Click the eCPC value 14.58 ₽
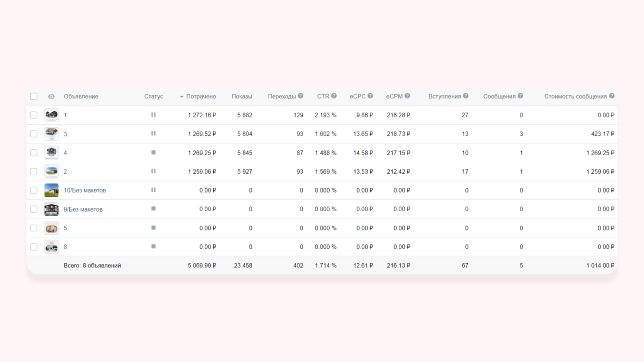Screen dimensions: 644x362 [363, 153]
